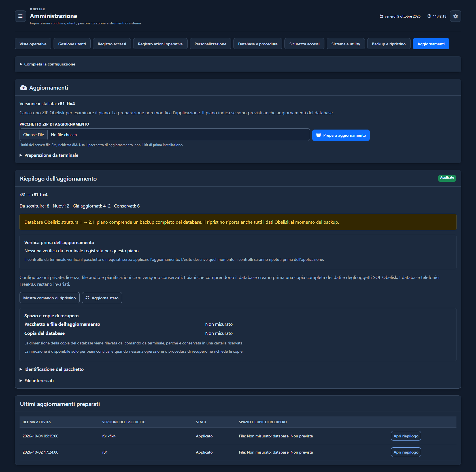
Task: Expand Preparazione da terminale details
Action: tap(49, 155)
